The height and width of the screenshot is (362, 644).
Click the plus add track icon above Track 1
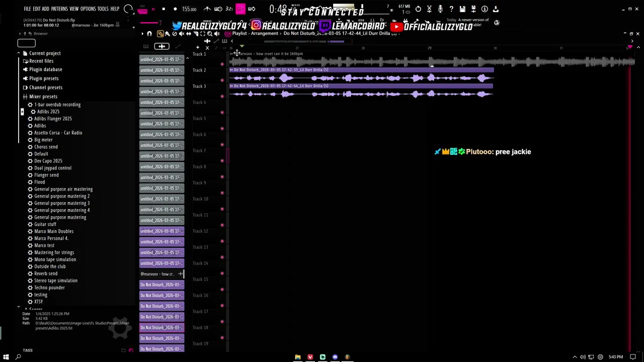coord(198,47)
